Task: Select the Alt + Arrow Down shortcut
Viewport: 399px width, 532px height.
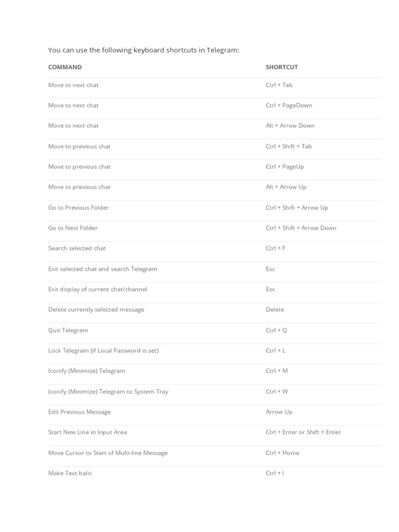Action: tap(290, 125)
